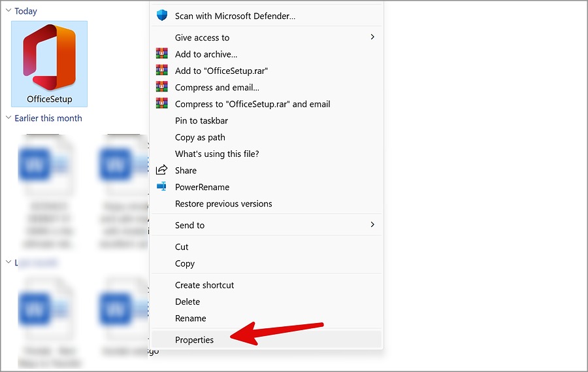Click the PowerRename icon
The width and height of the screenshot is (588, 372).
(x=161, y=186)
